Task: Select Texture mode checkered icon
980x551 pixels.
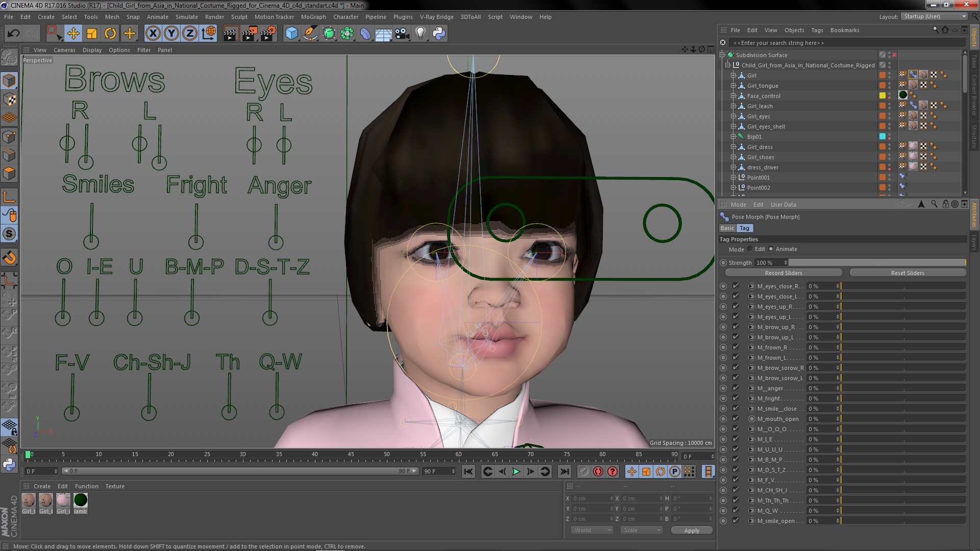Action: (9, 99)
